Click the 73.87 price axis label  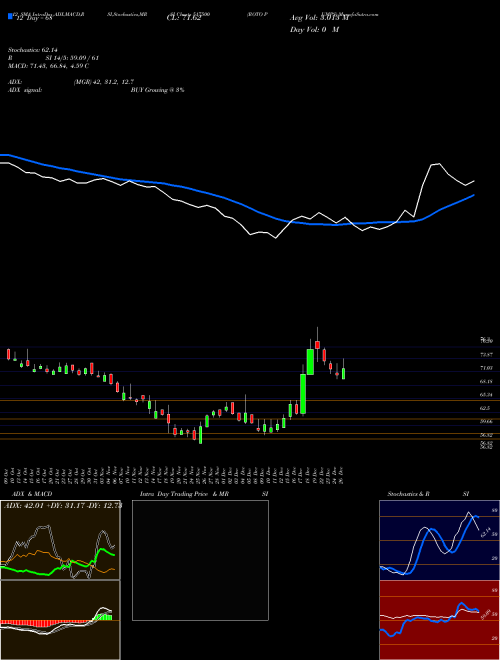pos(487,355)
